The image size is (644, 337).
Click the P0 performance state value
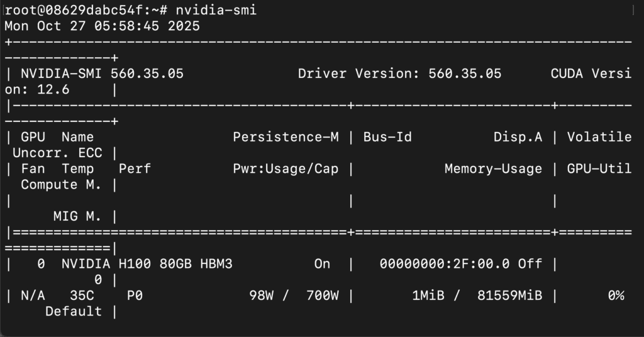coord(135,296)
